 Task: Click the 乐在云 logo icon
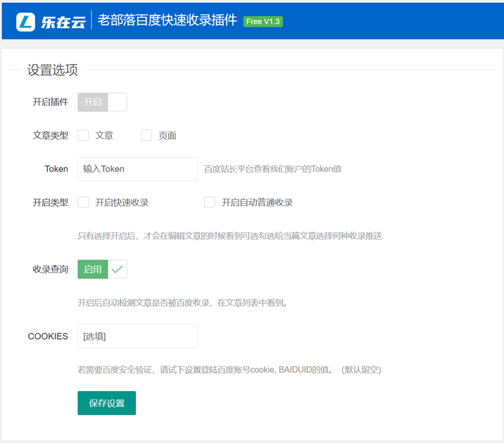point(26,21)
